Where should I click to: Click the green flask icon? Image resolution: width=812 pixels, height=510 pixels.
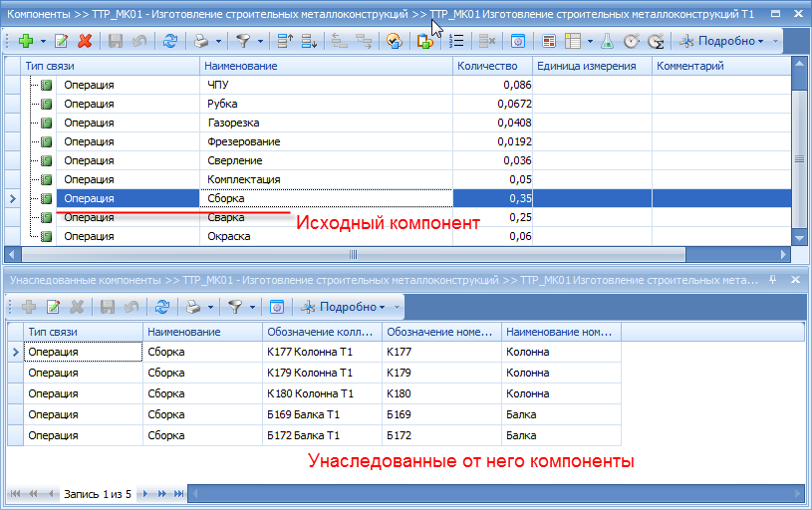[x=608, y=41]
